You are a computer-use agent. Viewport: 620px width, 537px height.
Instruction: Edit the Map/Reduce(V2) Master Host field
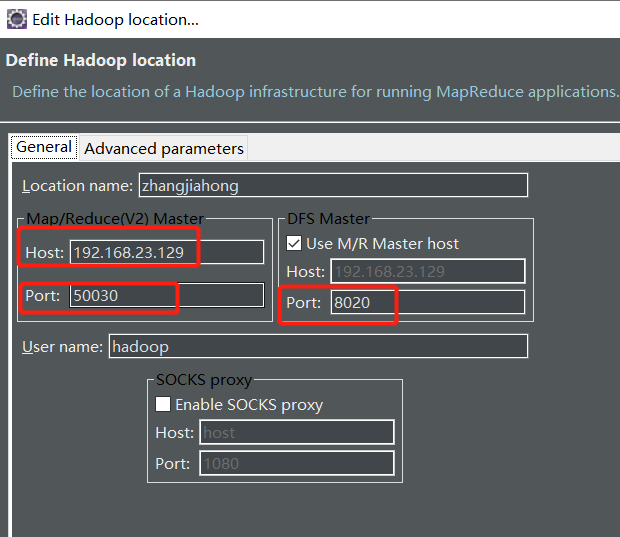coord(167,252)
